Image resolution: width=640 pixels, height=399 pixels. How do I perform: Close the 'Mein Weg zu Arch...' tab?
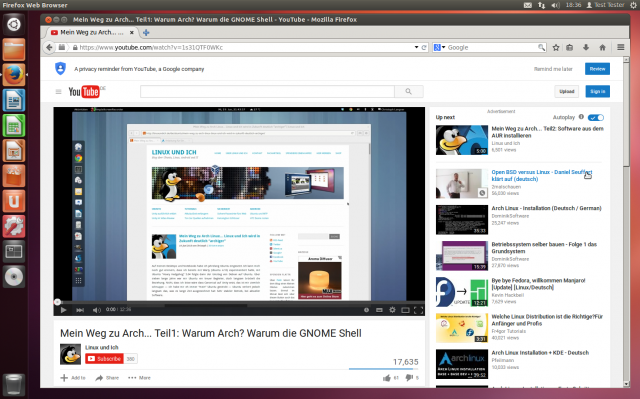point(131,32)
